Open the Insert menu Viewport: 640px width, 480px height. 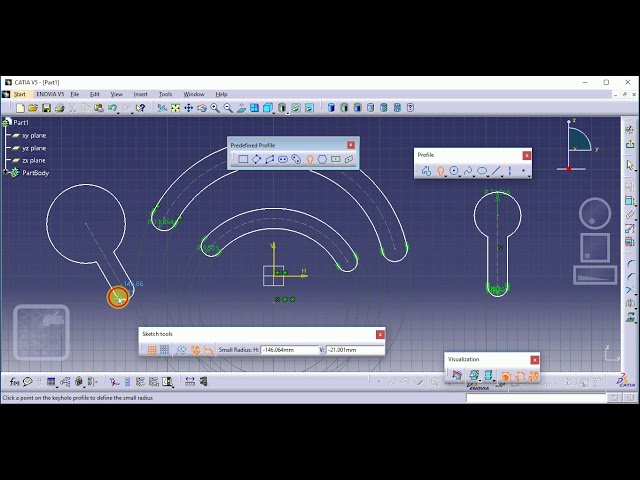click(140, 94)
